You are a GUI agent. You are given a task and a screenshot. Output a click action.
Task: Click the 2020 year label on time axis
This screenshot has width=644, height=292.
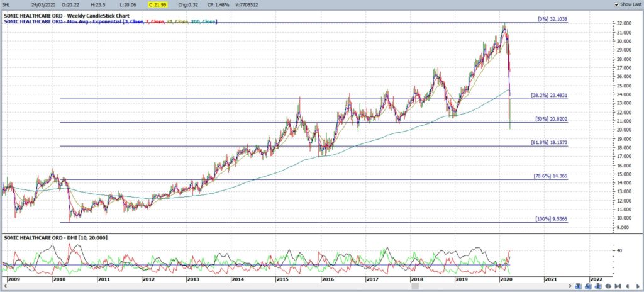pyautogui.click(x=506, y=279)
